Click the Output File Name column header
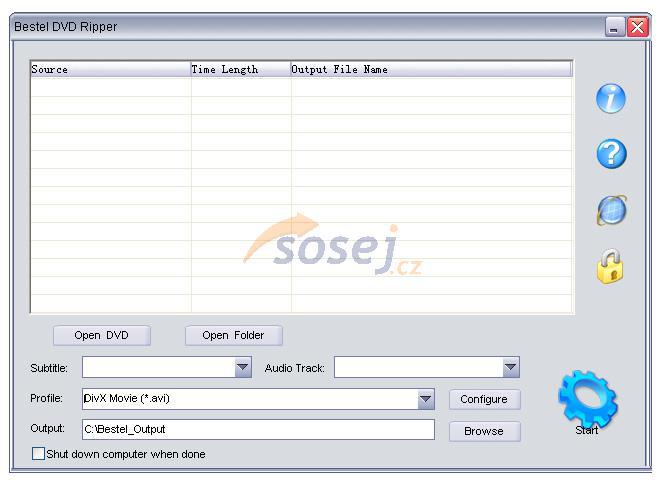666x487 pixels. 432,69
